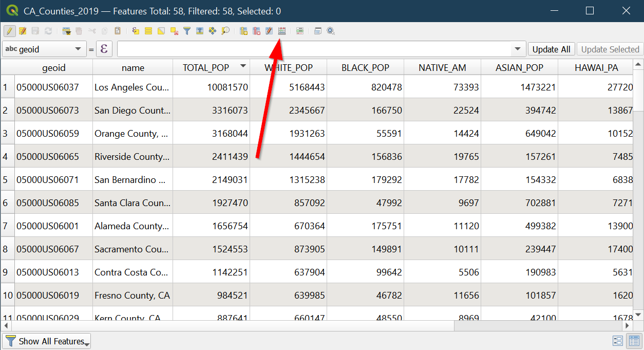Expand the expression history dropdown arrow

pos(517,49)
